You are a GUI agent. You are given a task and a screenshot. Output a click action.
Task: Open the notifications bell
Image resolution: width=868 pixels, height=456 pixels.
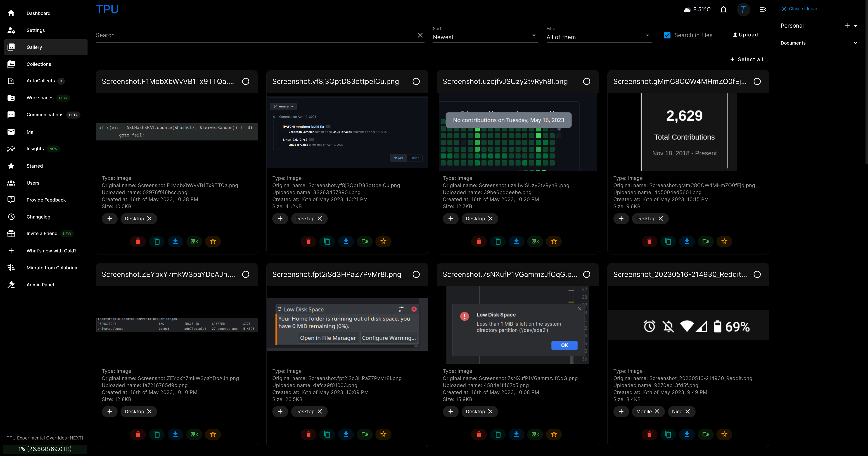pyautogui.click(x=723, y=9)
